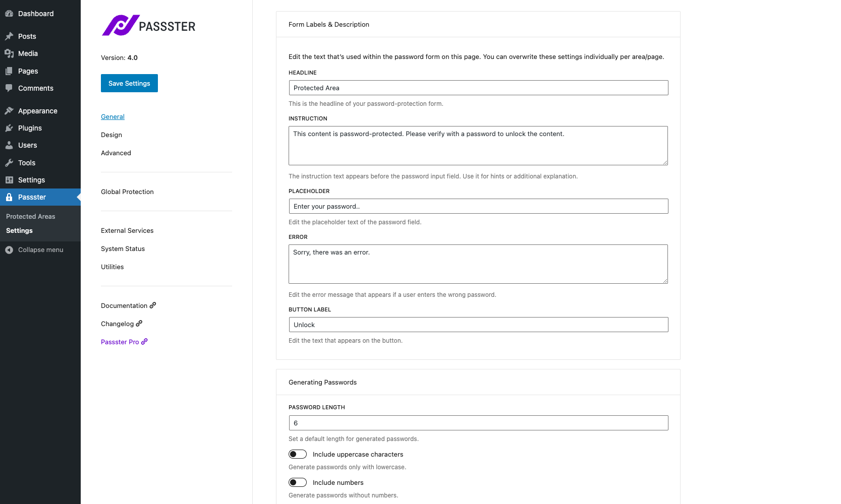The height and width of the screenshot is (504, 841).
Task: Open the Design settings tab
Action: point(111,135)
